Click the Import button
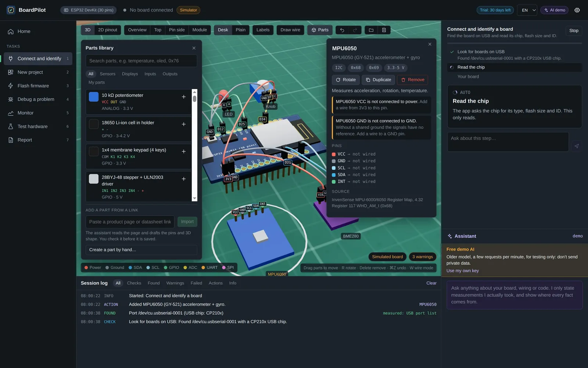Image resolution: width=588 pixels, height=368 pixels. click(x=187, y=222)
